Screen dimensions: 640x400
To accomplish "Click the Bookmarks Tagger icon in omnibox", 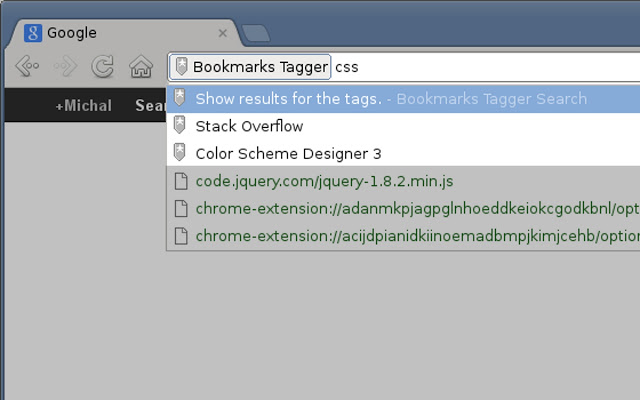I will click(181, 66).
